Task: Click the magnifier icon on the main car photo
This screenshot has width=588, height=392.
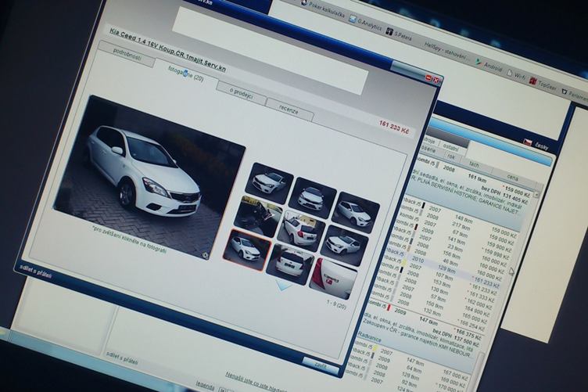Action: pos(205,255)
